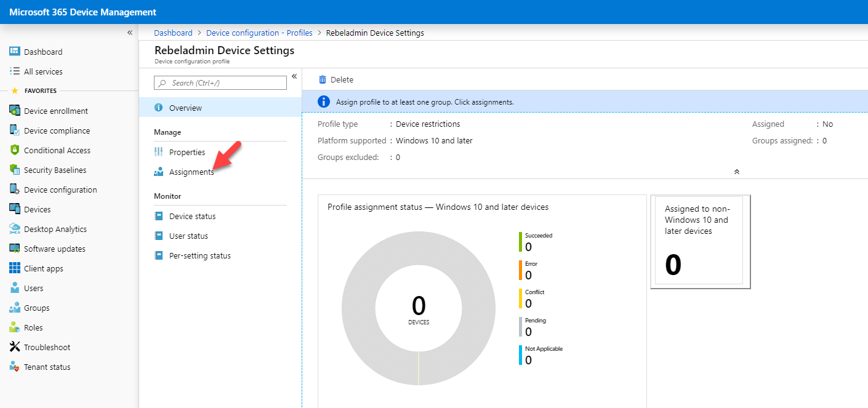This screenshot has width=868, height=408.
Task: Click the All services list icon
Action: tap(15, 71)
